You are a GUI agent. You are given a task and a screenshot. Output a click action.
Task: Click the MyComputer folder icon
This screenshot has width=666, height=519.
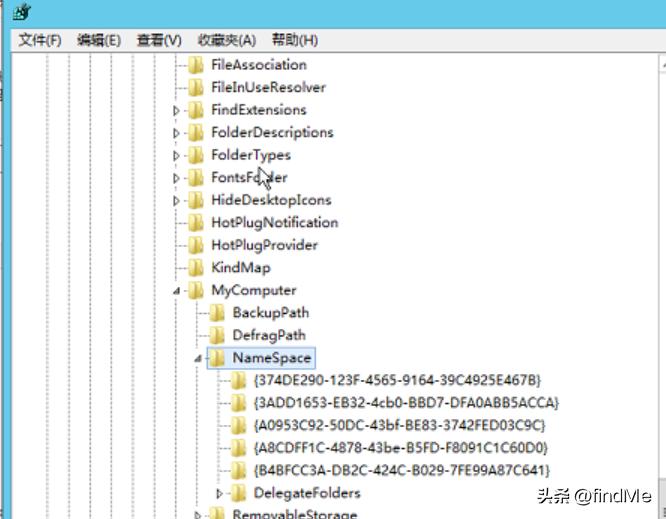196,290
